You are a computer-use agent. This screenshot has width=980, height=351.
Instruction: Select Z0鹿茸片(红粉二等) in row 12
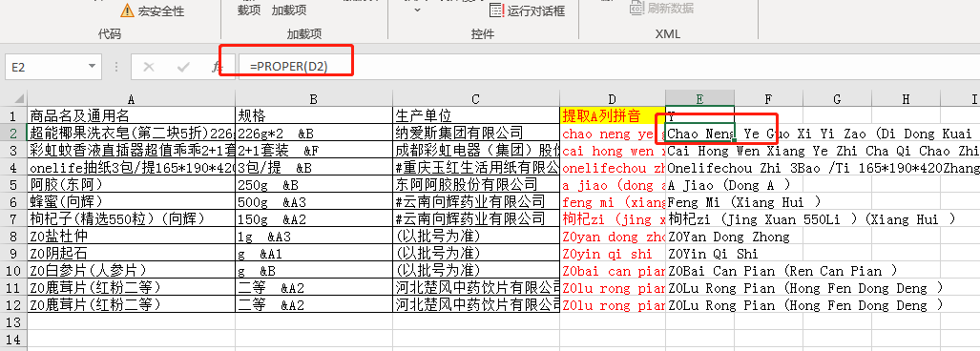132,305
